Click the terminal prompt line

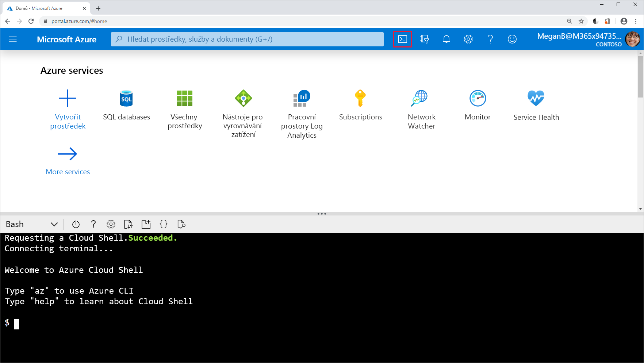tap(12, 323)
